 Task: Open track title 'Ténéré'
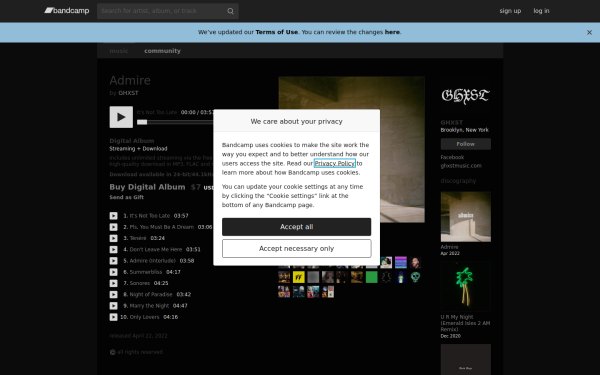138,238
